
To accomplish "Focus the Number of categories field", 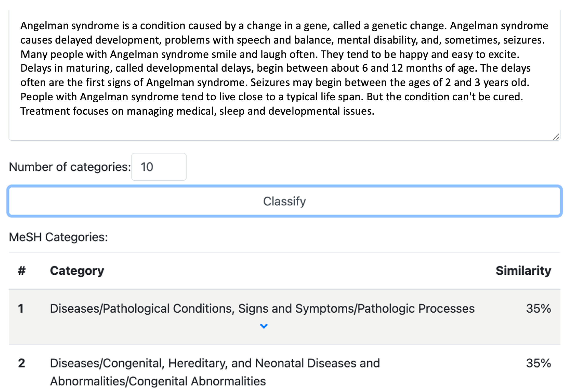I will [x=159, y=167].
